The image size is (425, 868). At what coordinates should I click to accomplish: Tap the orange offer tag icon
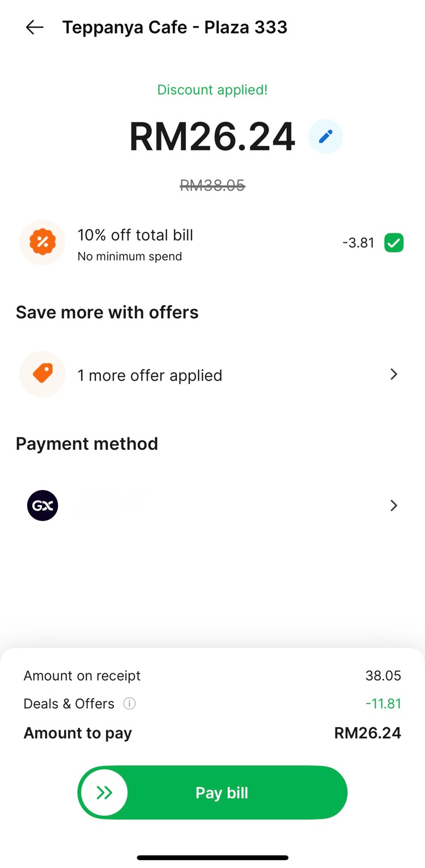[x=42, y=374]
